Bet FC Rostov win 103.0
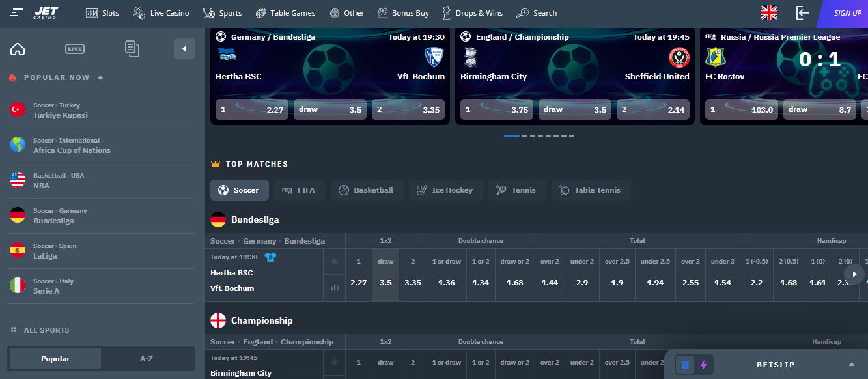The height and width of the screenshot is (379, 868). point(742,109)
